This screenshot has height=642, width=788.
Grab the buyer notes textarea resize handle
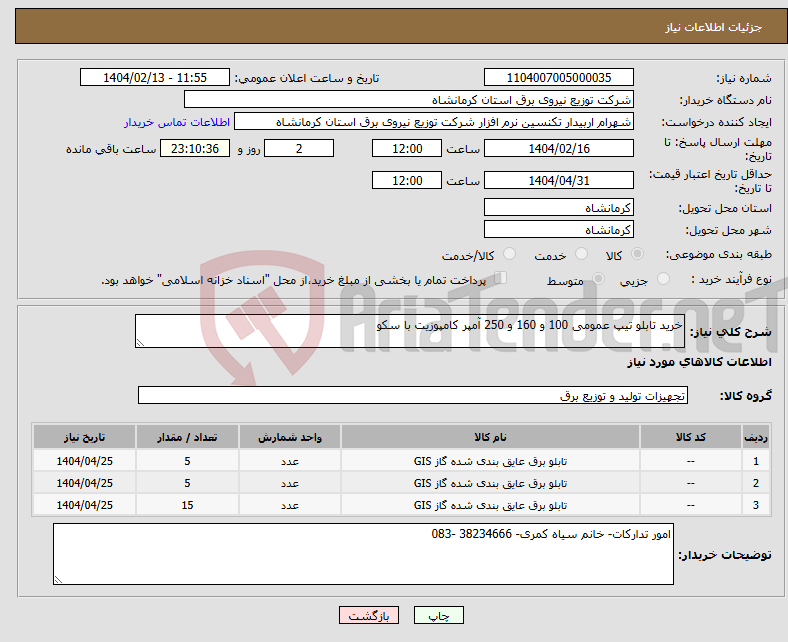coord(58,578)
